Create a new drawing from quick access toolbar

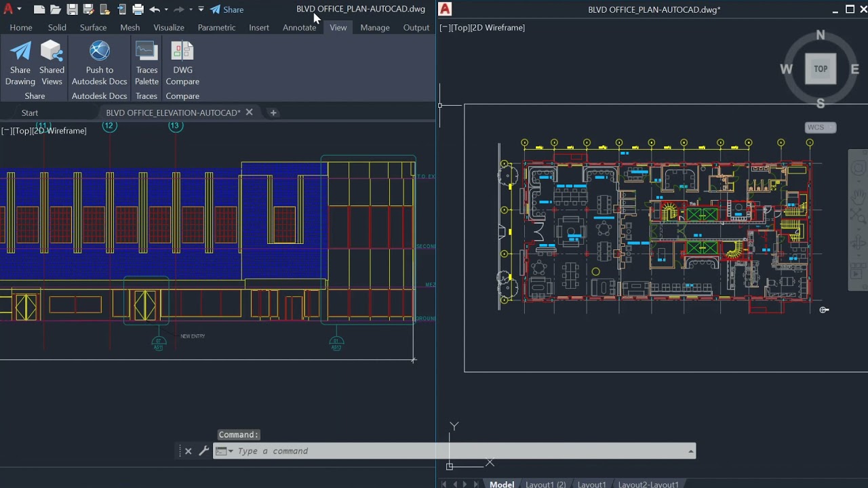[39, 9]
